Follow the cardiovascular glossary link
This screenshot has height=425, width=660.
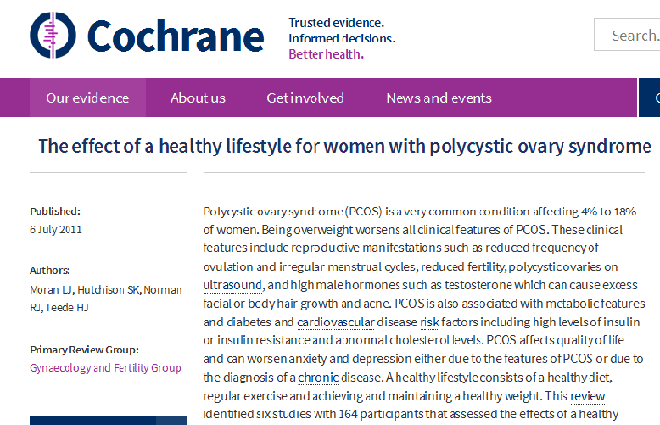click(335, 322)
